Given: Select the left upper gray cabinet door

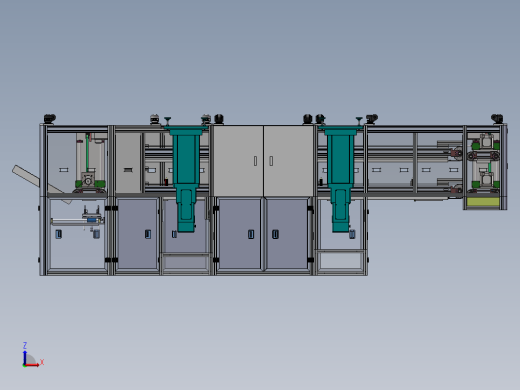Looking at the screenshot, I should point(238,161).
